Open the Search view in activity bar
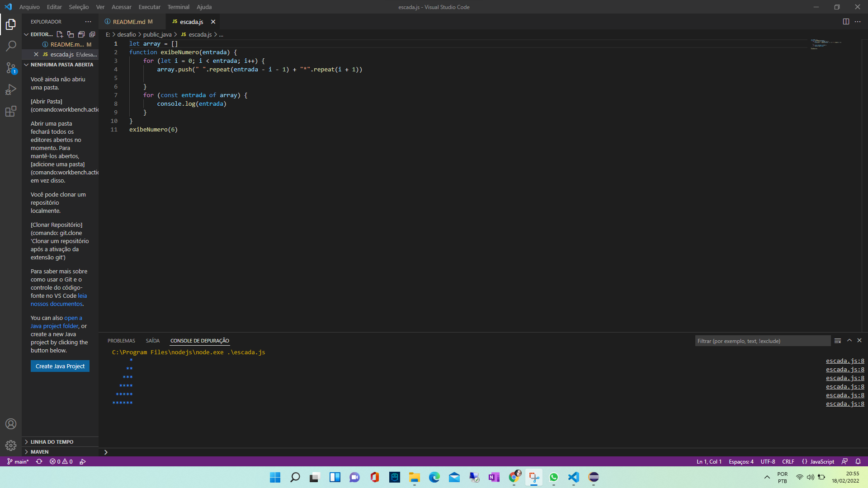Image resolution: width=868 pixels, height=488 pixels. [x=11, y=46]
